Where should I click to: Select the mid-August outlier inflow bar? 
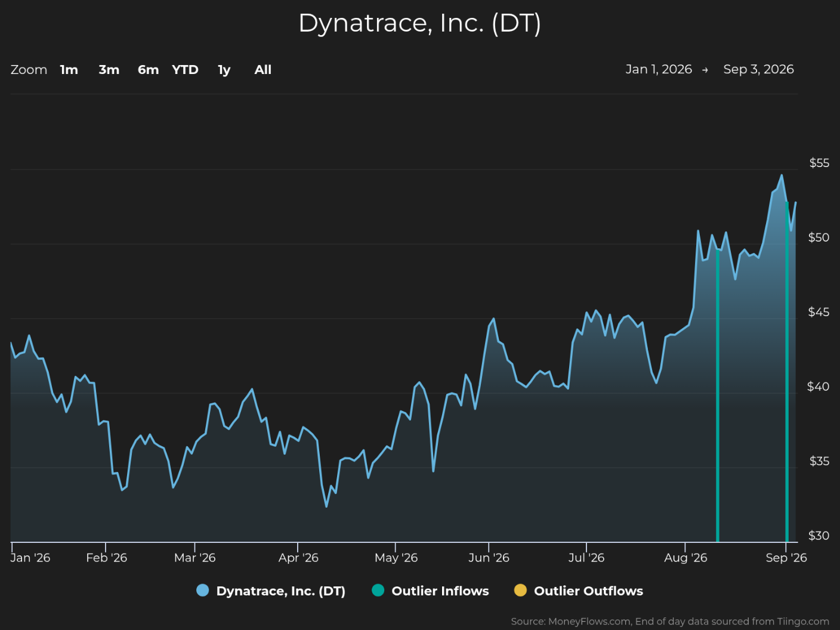tap(718, 396)
